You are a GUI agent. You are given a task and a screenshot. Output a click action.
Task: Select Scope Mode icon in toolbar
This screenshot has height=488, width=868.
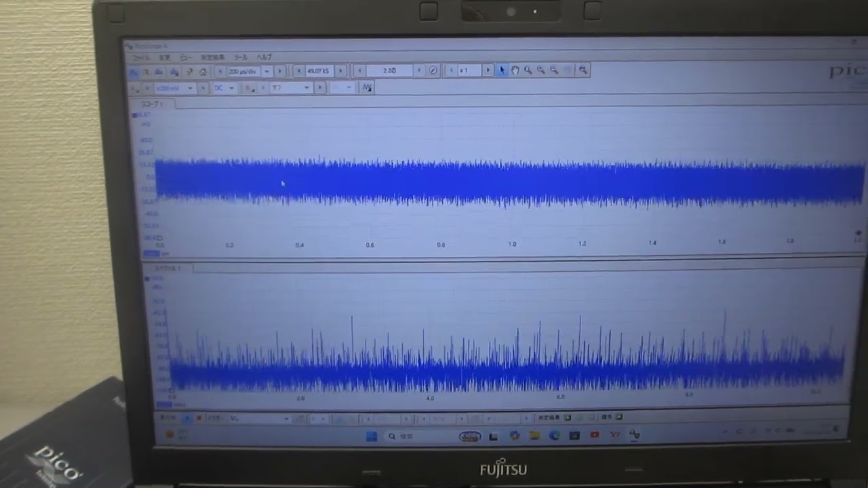pos(133,71)
